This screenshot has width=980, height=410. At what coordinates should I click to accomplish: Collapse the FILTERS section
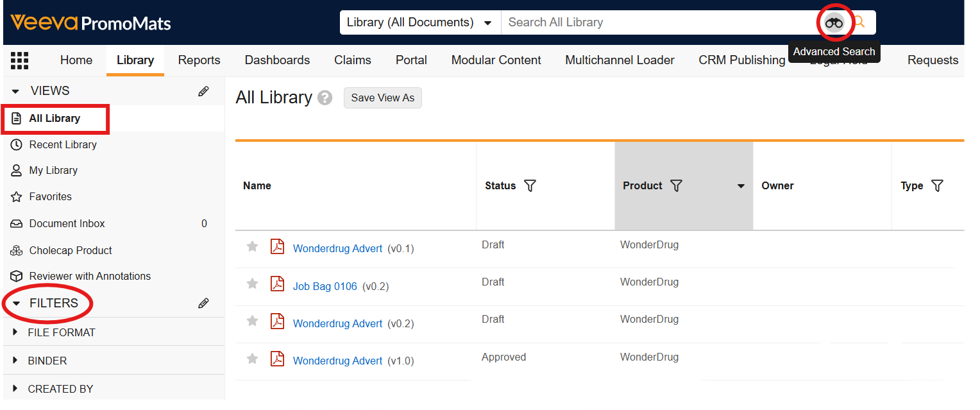pyautogui.click(x=16, y=303)
